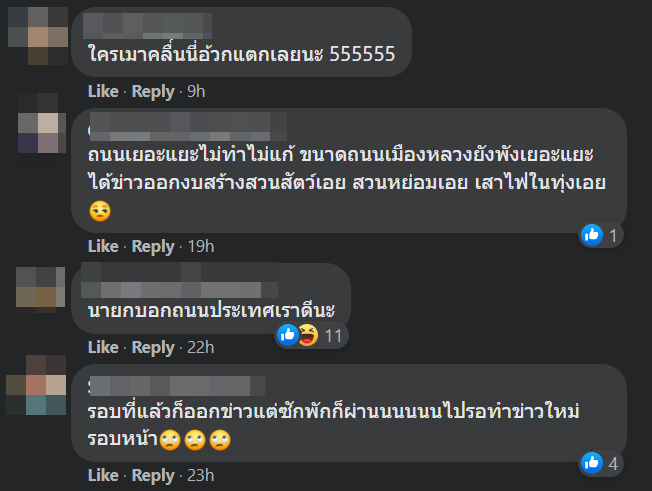The image size is (652, 491).
Task: Open first commenter's profile picture
Action: pos(38,36)
